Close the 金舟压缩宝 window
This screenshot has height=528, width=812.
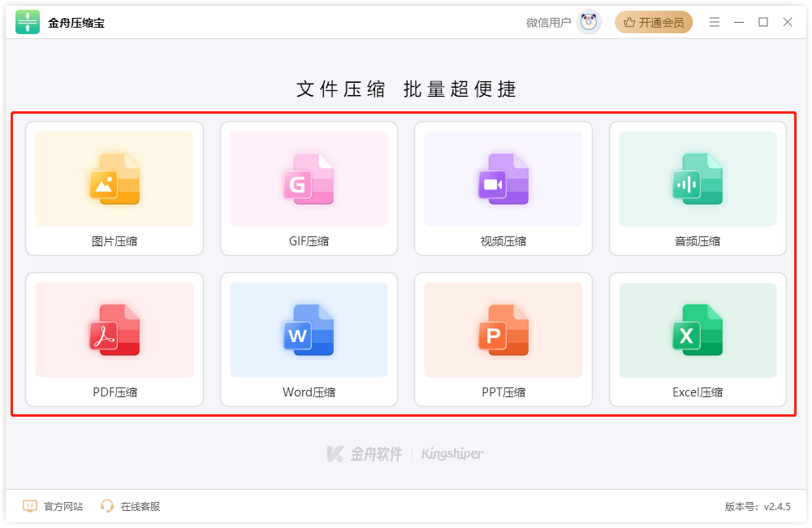(x=788, y=22)
